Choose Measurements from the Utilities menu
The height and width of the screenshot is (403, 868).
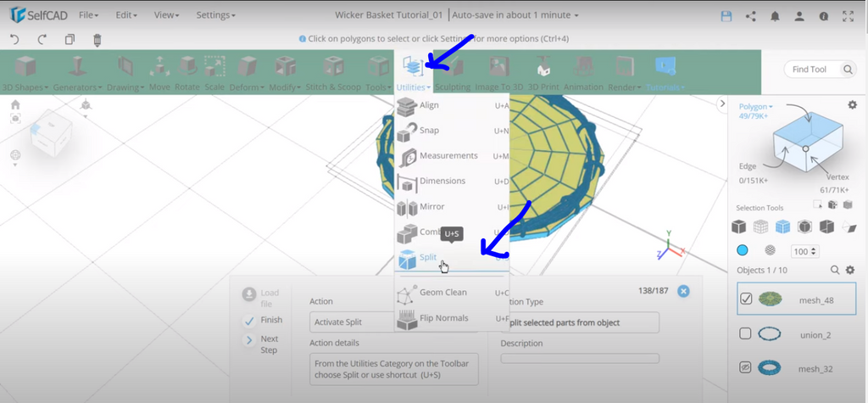coord(452,156)
